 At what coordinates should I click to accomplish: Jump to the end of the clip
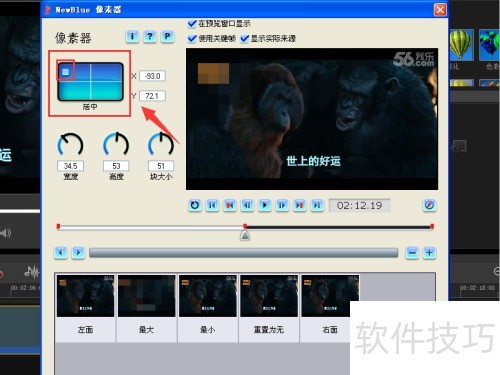coord(317,205)
